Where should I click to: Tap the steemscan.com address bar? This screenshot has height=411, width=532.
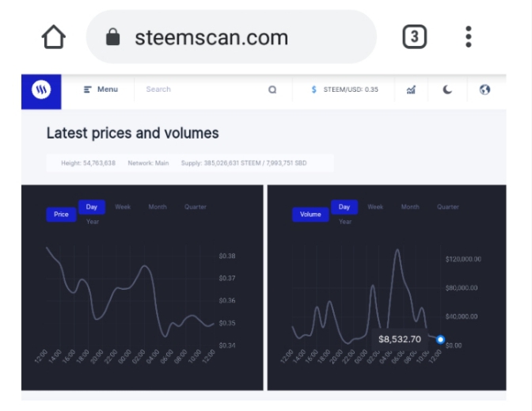tap(230, 37)
